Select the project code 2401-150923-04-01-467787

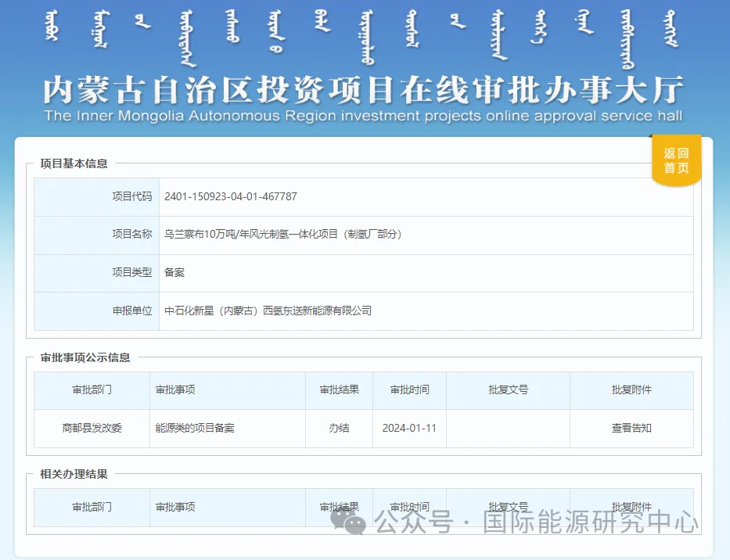point(231,196)
